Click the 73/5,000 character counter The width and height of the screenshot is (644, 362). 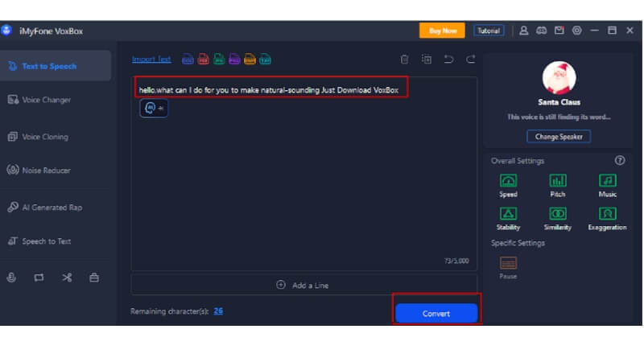pos(456,261)
